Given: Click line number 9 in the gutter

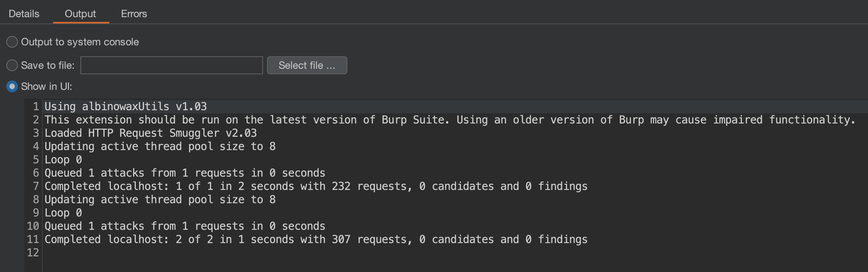Looking at the screenshot, I should coord(36,213).
